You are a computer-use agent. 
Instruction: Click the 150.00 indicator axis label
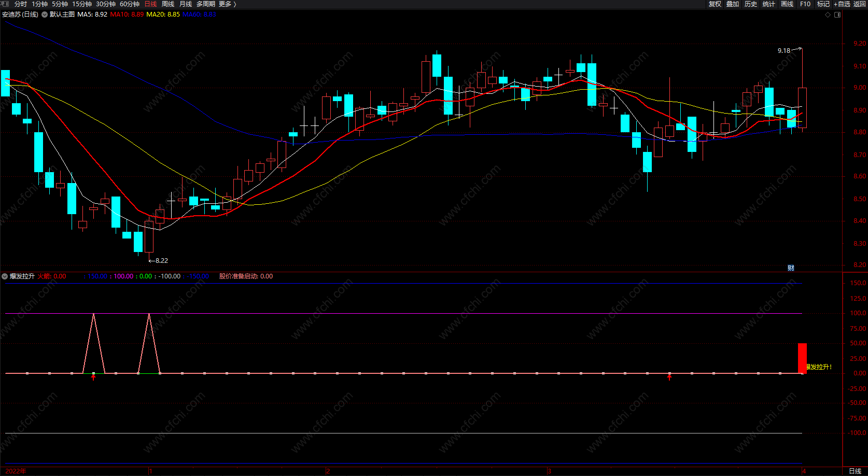pos(858,283)
